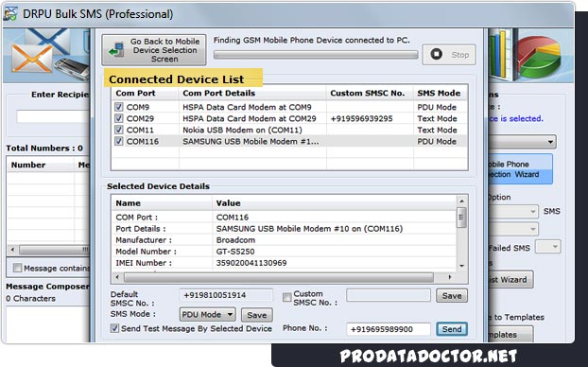The width and height of the screenshot is (588, 367).
Task: Click the SMS Mode column header
Action: [441, 93]
